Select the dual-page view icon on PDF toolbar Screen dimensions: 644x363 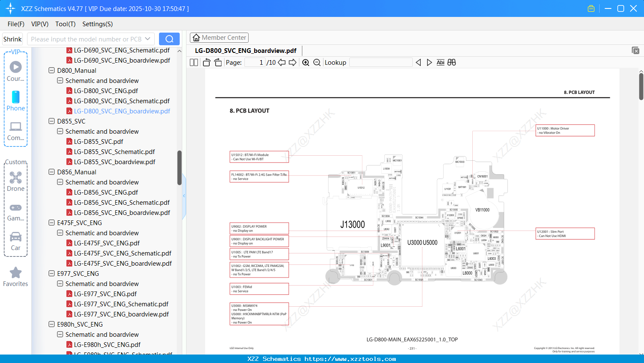pos(193,62)
